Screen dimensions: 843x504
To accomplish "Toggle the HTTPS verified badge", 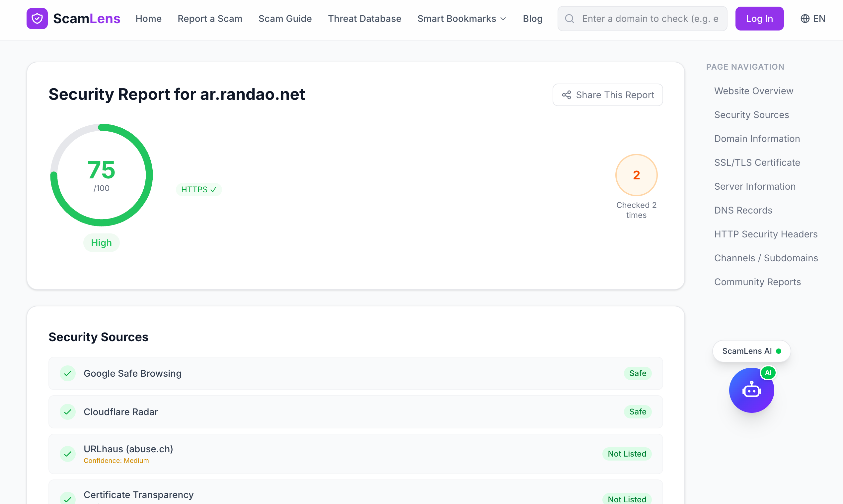I will (x=199, y=190).
